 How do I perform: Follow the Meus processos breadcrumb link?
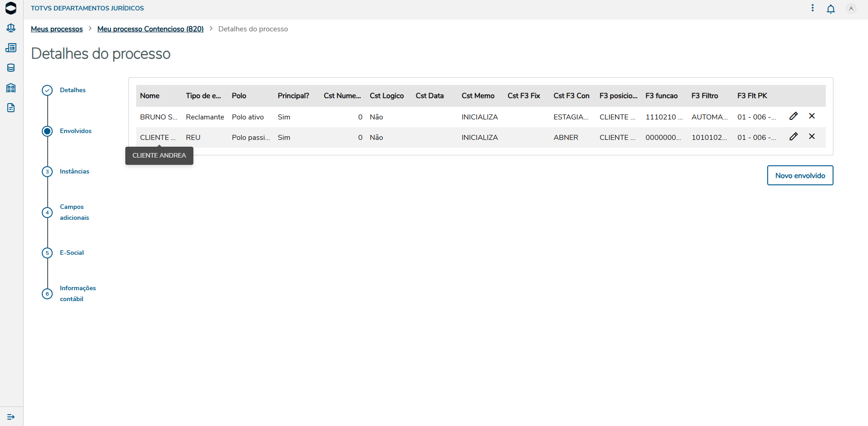click(x=57, y=29)
